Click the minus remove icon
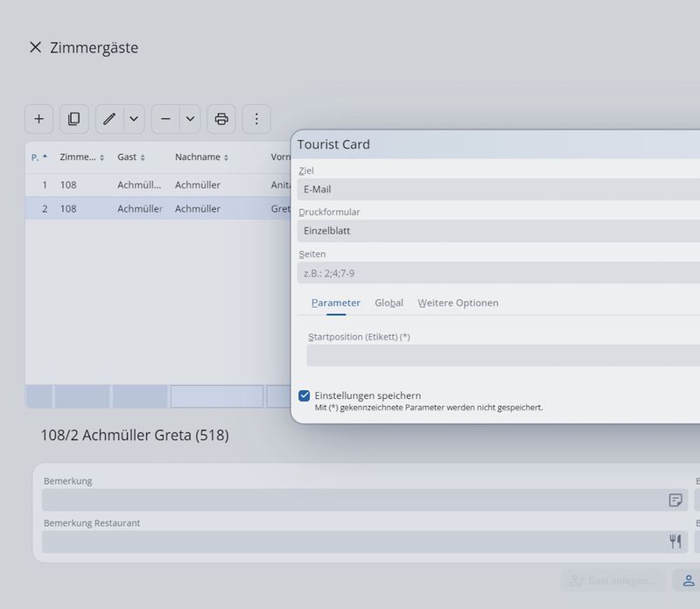700x609 pixels. point(165,119)
